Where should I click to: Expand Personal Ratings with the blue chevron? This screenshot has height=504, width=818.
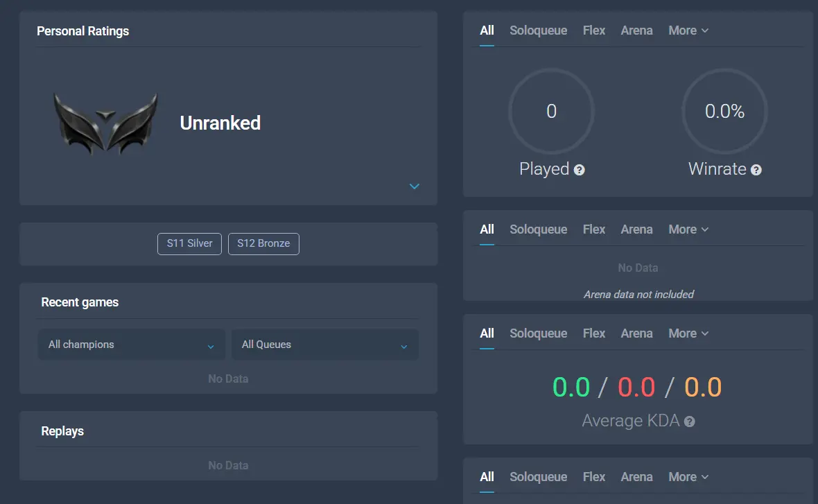[415, 186]
